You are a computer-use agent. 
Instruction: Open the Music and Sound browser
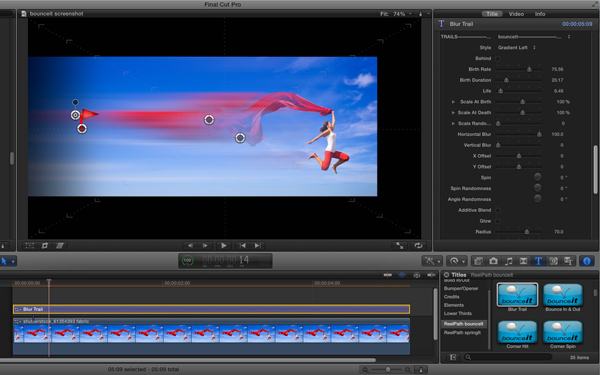(509, 261)
